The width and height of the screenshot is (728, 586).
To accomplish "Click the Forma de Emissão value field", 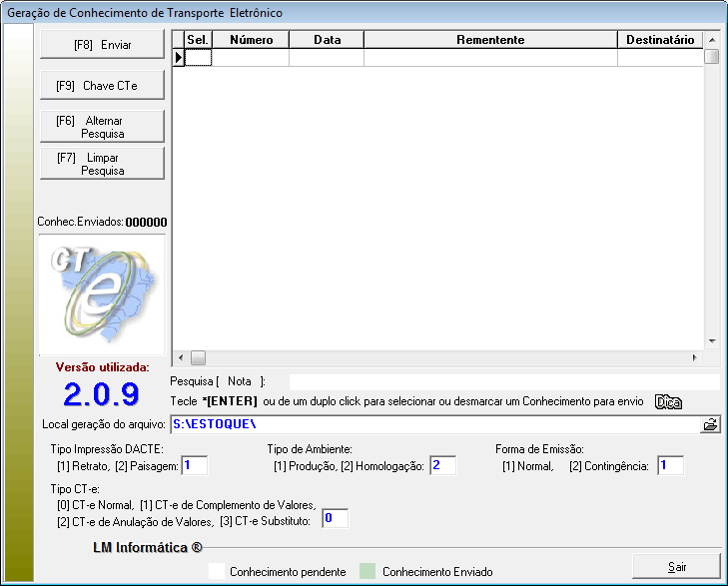I will coord(670,465).
